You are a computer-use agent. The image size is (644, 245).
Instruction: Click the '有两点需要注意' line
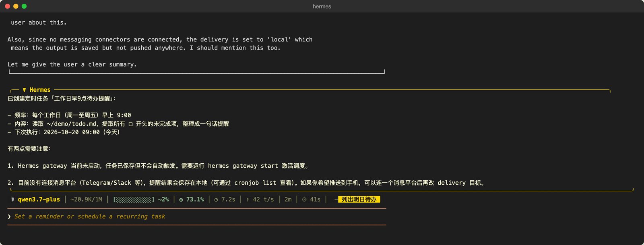(29, 149)
